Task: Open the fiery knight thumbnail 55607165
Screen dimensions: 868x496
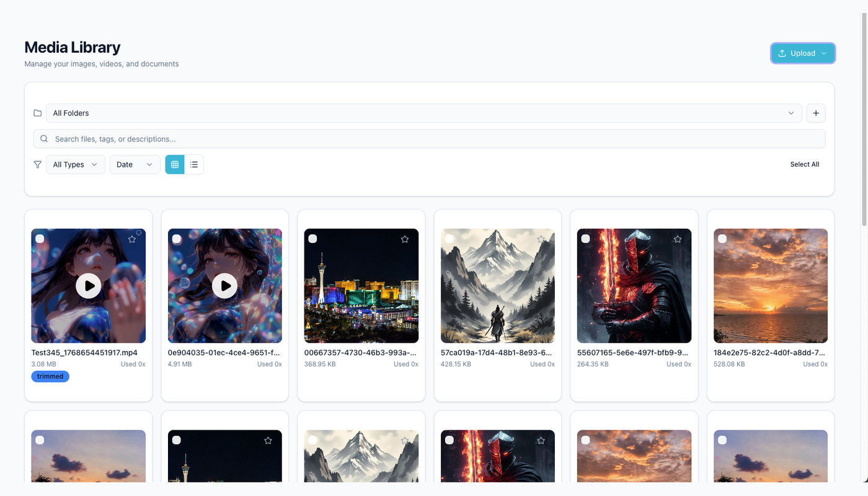Action: (634, 286)
